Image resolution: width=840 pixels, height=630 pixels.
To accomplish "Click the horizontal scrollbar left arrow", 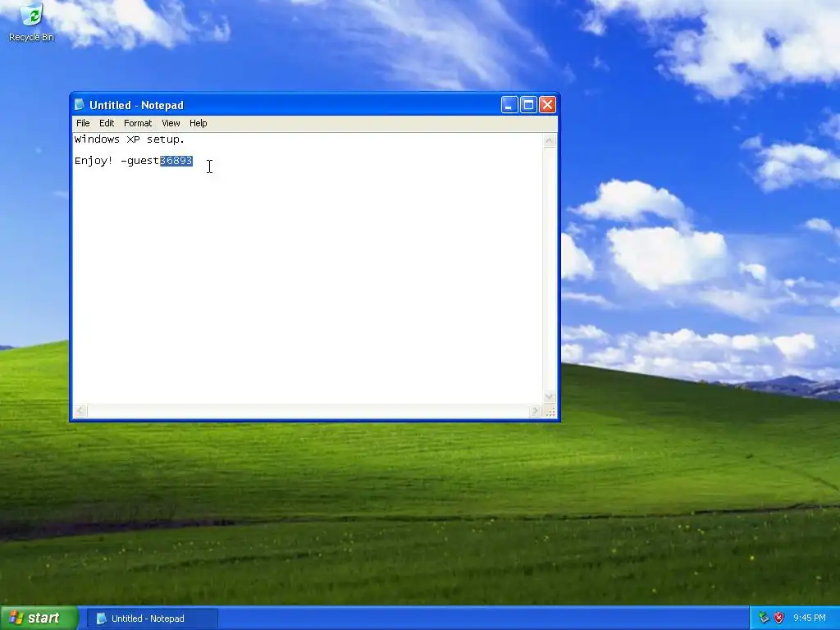I will [x=80, y=411].
